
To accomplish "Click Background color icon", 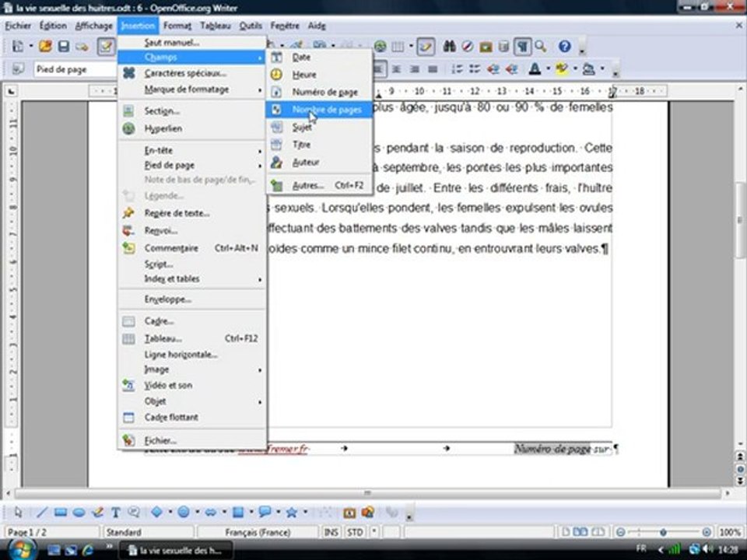I will pyautogui.click(x=589, y=69).
